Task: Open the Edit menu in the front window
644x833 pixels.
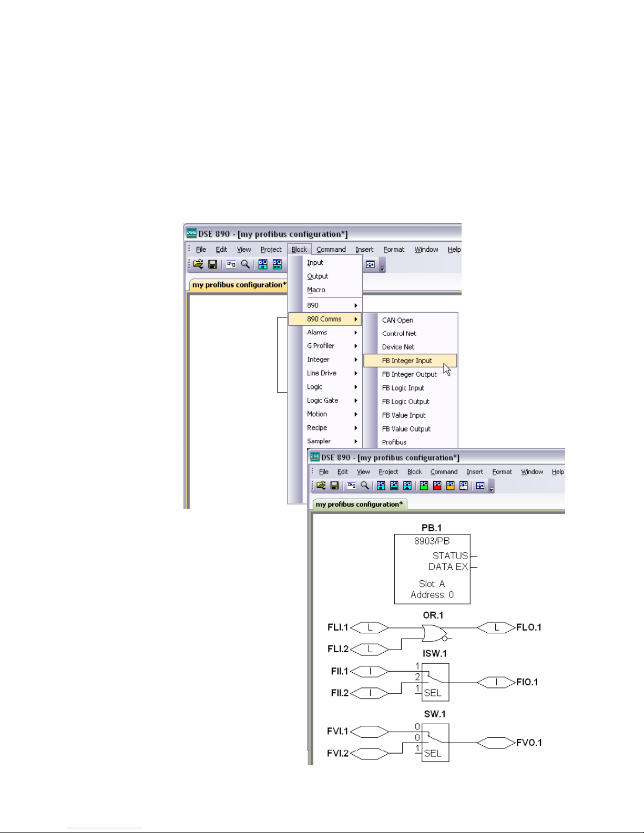Action: (343, 472)
